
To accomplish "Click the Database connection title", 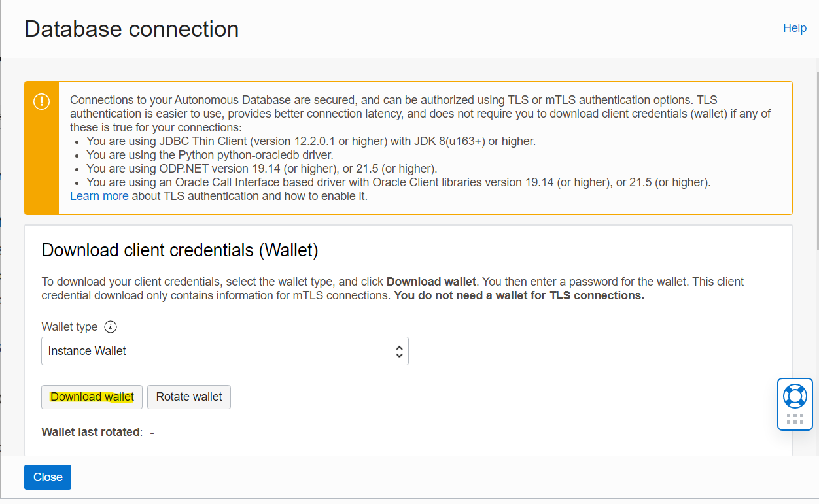I will coord(131,29).
